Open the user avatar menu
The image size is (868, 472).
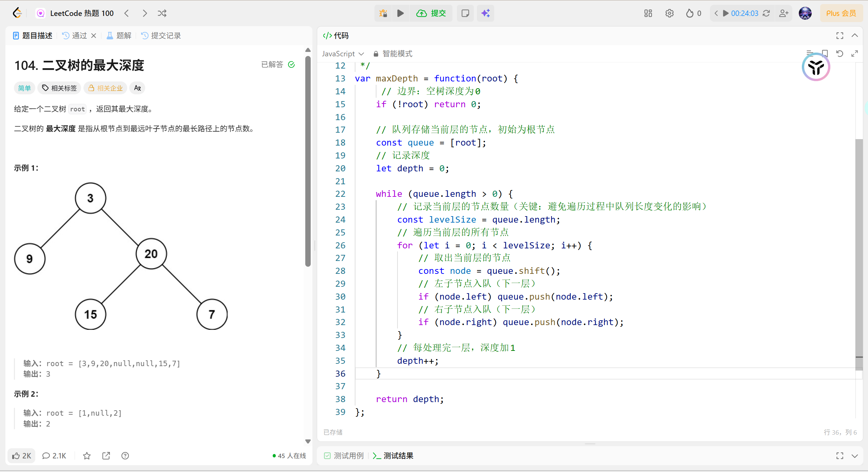(805, 13)
